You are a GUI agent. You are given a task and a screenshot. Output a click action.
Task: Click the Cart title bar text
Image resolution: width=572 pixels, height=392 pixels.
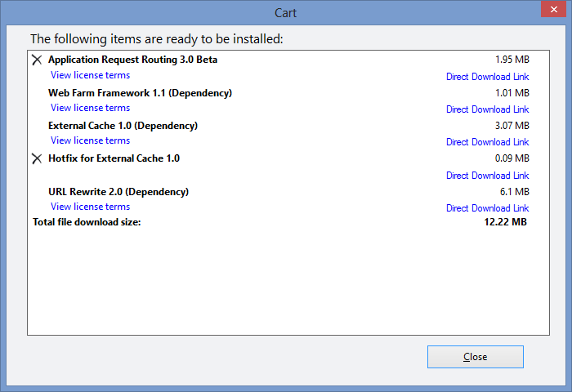(286, 13)
